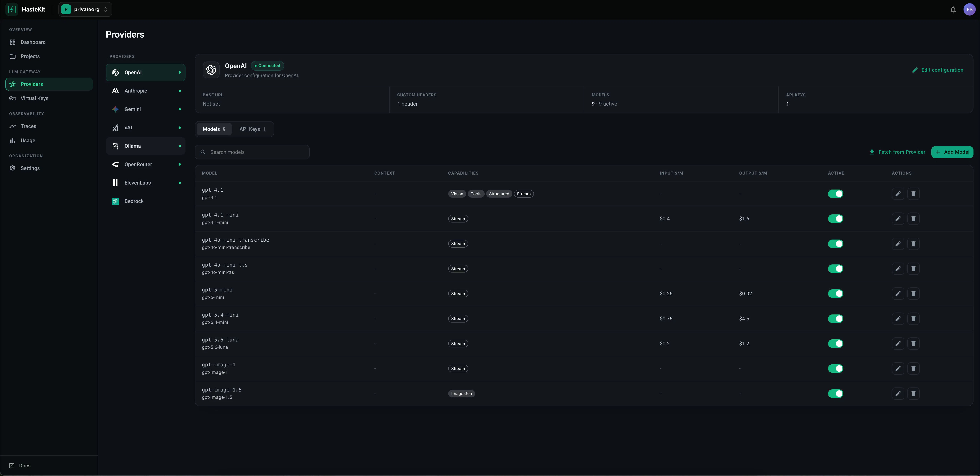This screenshot has width=980, height=476.
Task: Select the xAI provider
Action: 146,128
